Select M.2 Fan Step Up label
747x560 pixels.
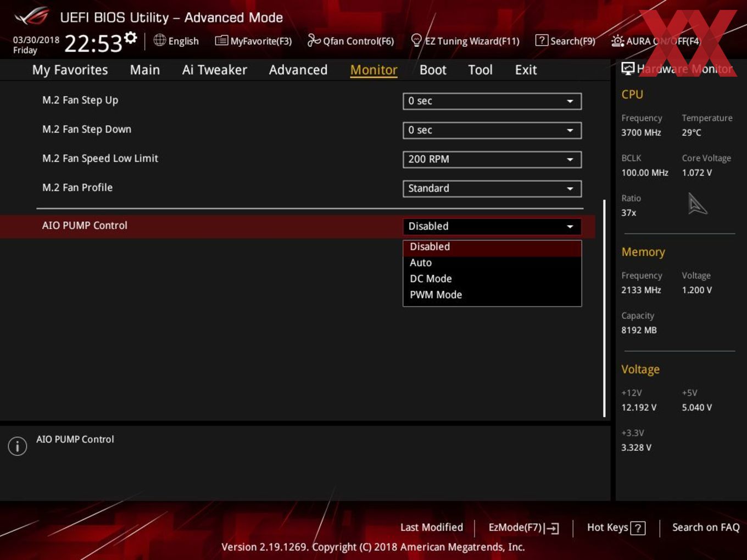click(x=80, y=100)
